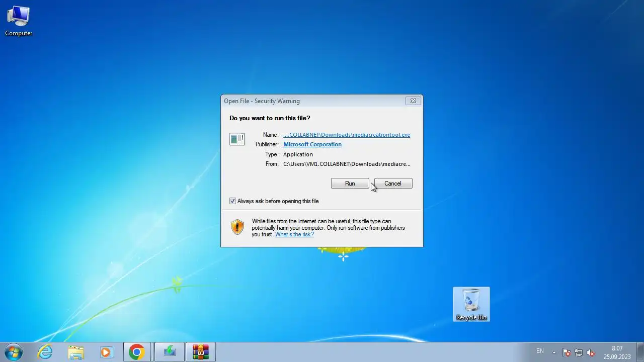Open the Windows Start menu
This screenshot has width=644, height=362.
point(14,352)
